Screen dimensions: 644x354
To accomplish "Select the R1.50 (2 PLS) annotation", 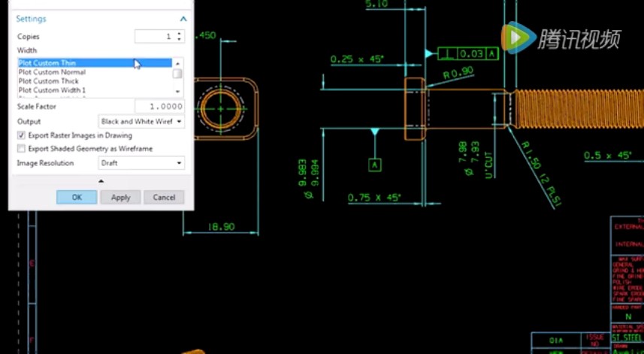I will coord(541,174).
